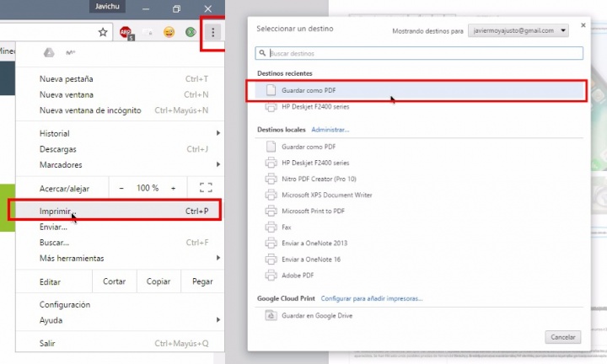The image size is (607, 364).
Task: Increase zoom with plus button
Action: (x=174, y=188)
